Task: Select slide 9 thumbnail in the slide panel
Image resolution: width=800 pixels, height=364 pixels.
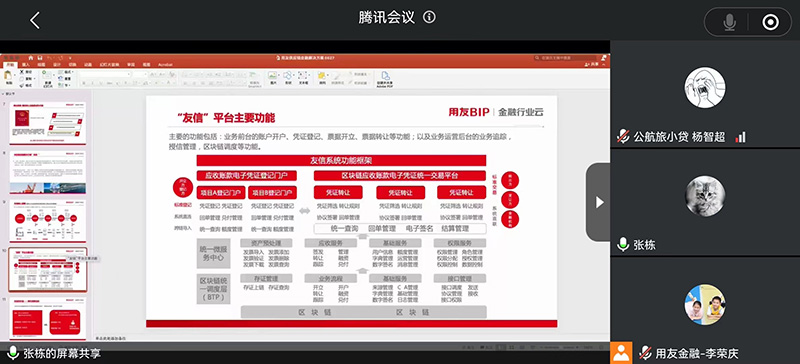Action: 48,220
